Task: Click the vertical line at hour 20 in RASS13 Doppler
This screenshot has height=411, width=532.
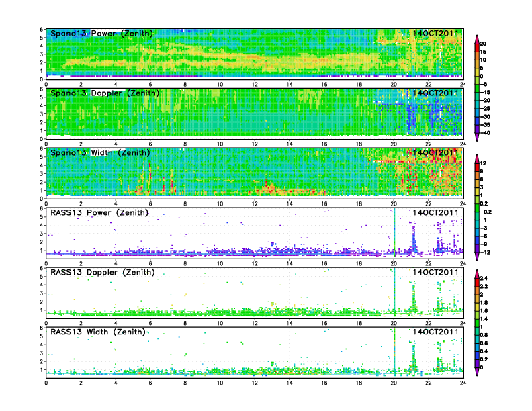Action: click(394, 292)
